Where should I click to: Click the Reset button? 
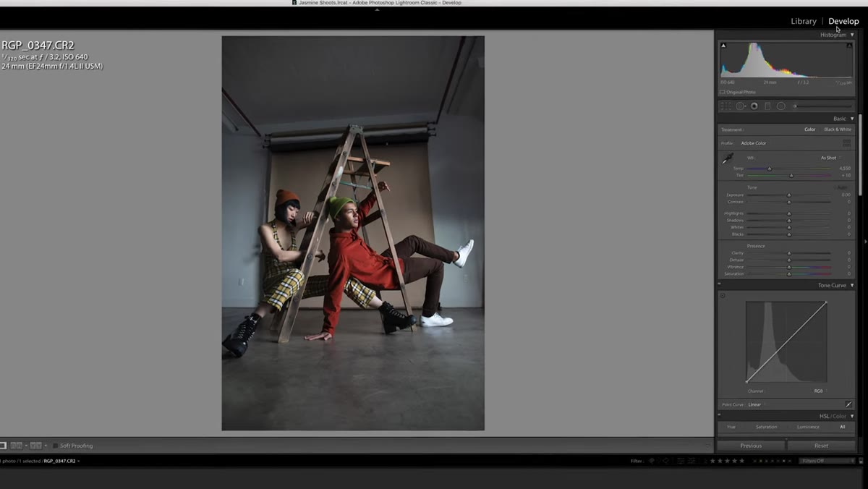click(x=821, y=446)
